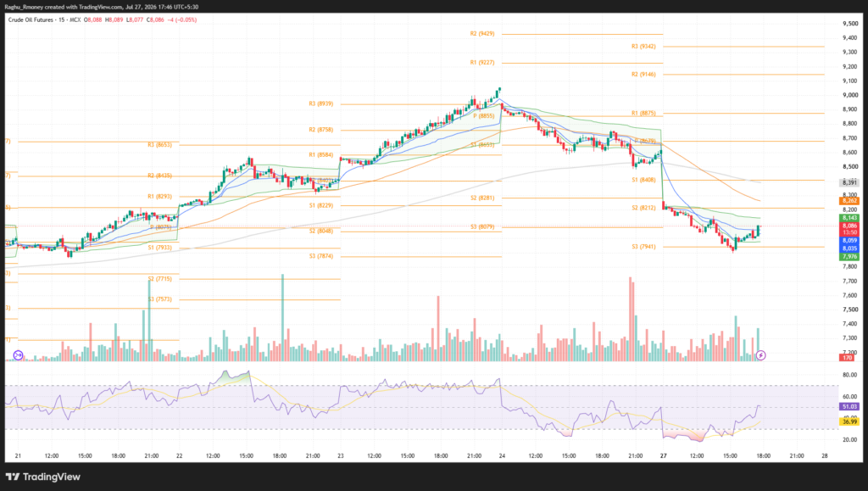Click the red 170 volume tag
Image resolution: width=868 pixels, height=491 pixels.
pos(847,358)
